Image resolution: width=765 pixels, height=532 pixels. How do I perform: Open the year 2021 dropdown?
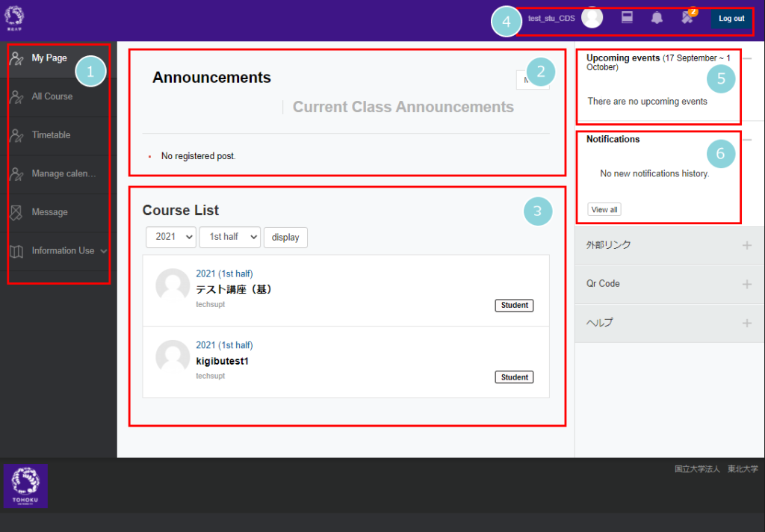click(x=171, y=237)
